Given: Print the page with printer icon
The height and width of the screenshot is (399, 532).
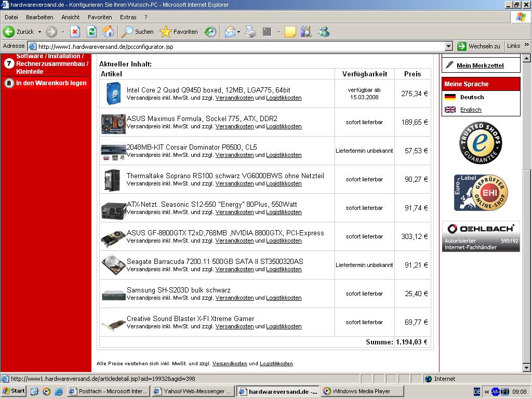Looking at the screenshot, I should [250, 32].
